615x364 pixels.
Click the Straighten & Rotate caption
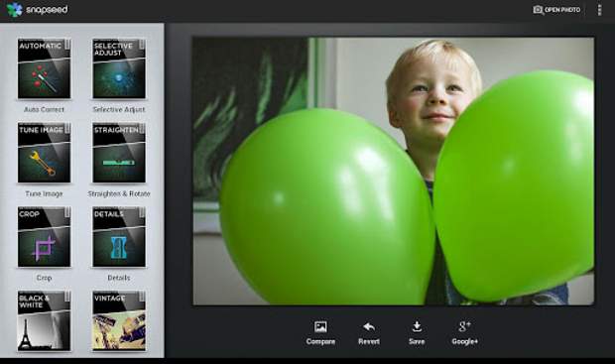point(119,193)
